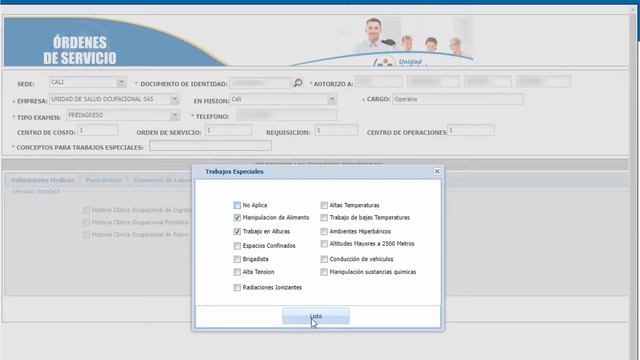This screenshot has width=640, height=360.
Task: Click the Trabajos Especiales dialog title
Action: point(234,171)
